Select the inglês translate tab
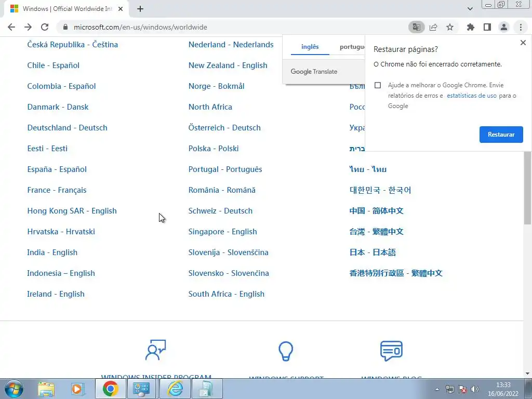The width and height of the screenshot is (532, 399). [x=310, y=47]
